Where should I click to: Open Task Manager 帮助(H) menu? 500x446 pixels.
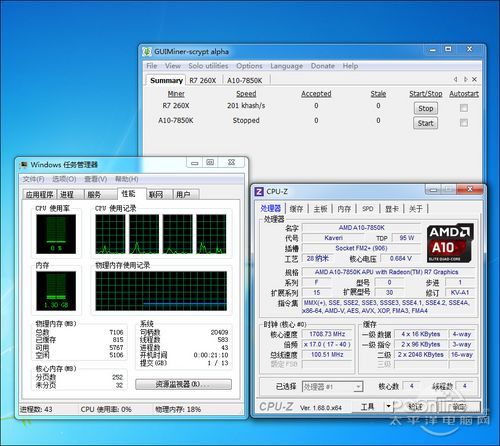pos(127,179)
